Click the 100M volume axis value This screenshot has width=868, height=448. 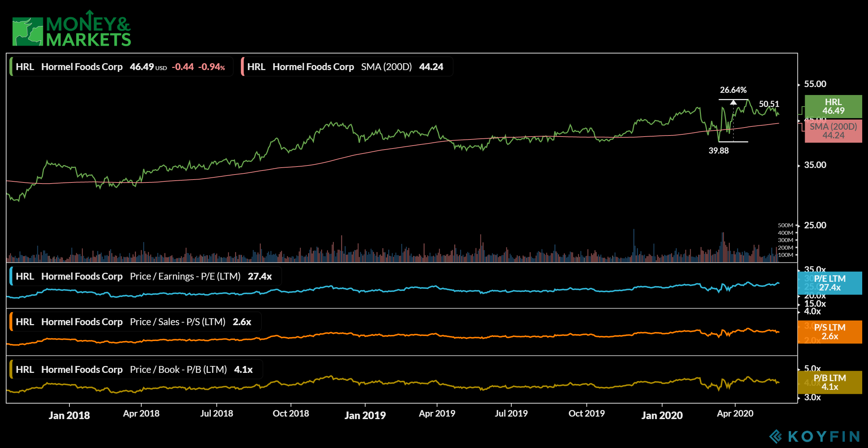(785, 255)
